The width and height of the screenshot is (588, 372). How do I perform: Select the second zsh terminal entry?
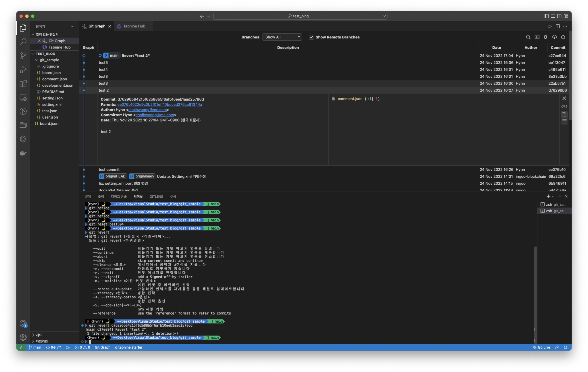coord(554,211)
